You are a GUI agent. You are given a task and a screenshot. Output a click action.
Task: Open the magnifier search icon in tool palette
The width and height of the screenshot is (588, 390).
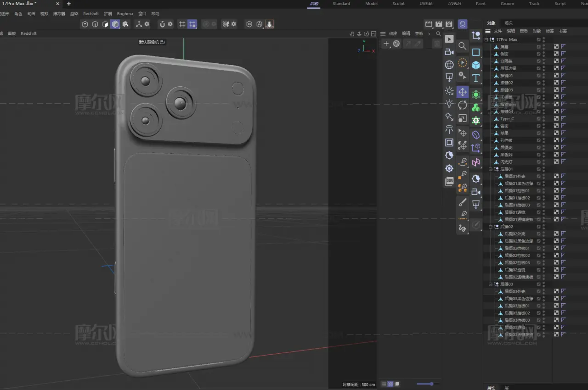(x=463, y=46)
